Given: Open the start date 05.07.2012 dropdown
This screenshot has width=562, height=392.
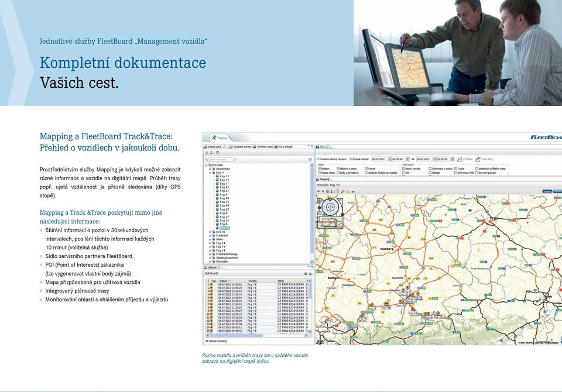Looking at the screenshot, I should 389,159.
